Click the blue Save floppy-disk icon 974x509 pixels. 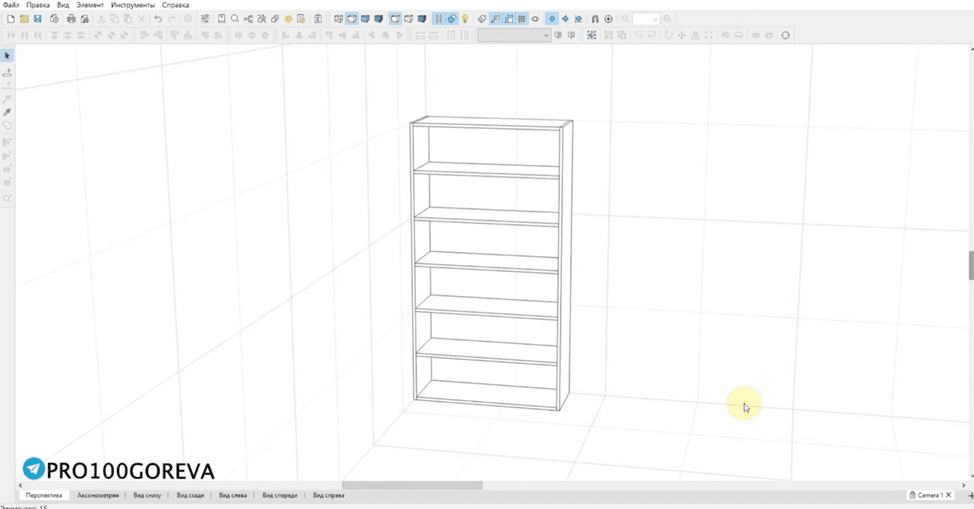(37, 19)
